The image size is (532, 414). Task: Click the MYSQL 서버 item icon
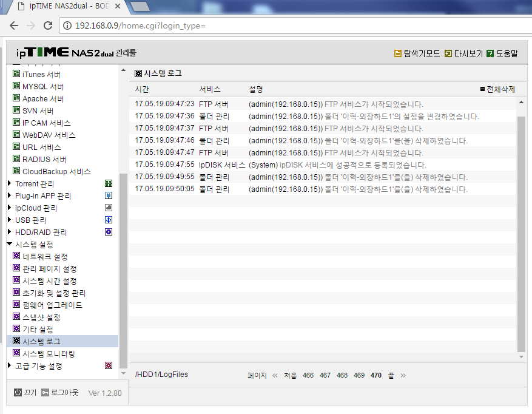click(x=16, y=86)
